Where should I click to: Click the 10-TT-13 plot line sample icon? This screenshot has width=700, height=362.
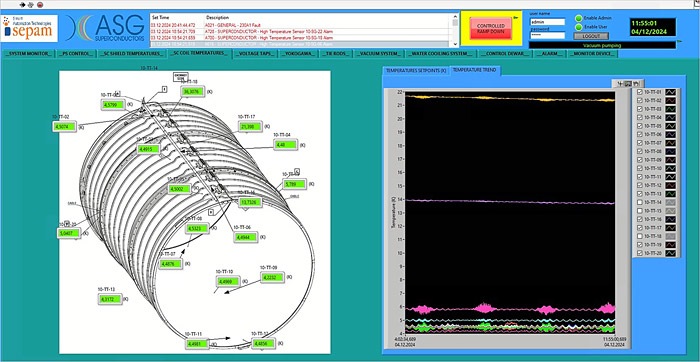pos(671,193)
